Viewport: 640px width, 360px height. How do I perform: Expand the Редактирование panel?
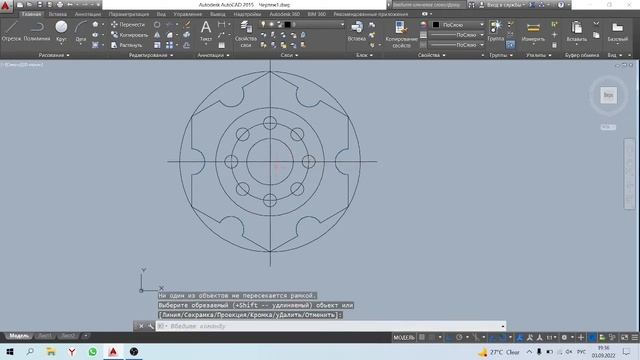coord(151,55)
